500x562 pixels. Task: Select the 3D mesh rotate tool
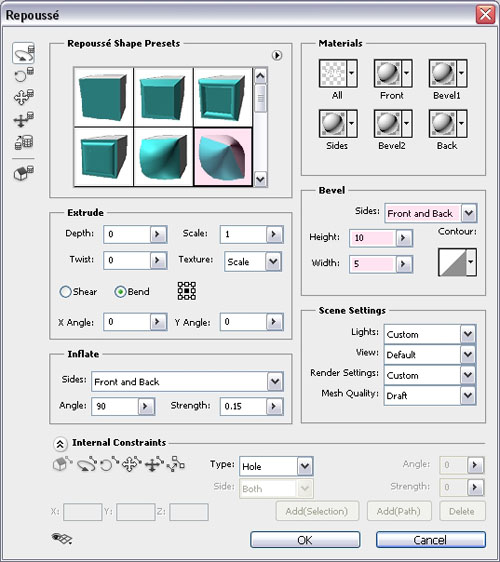pos(24,53)
